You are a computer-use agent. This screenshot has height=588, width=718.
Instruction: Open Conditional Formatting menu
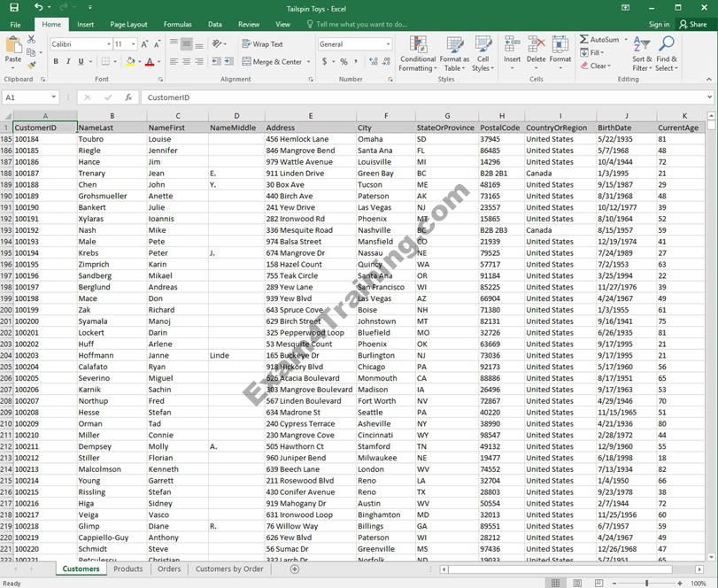[x=417, y=53]
